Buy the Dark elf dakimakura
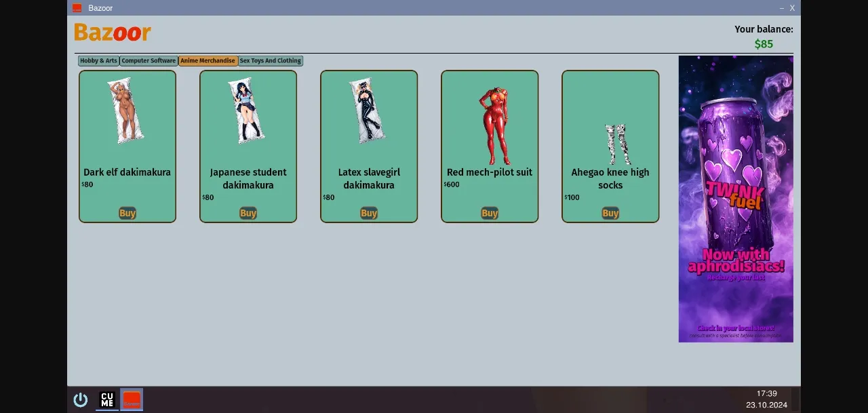 pyautogui.click(x=127, y=213)
